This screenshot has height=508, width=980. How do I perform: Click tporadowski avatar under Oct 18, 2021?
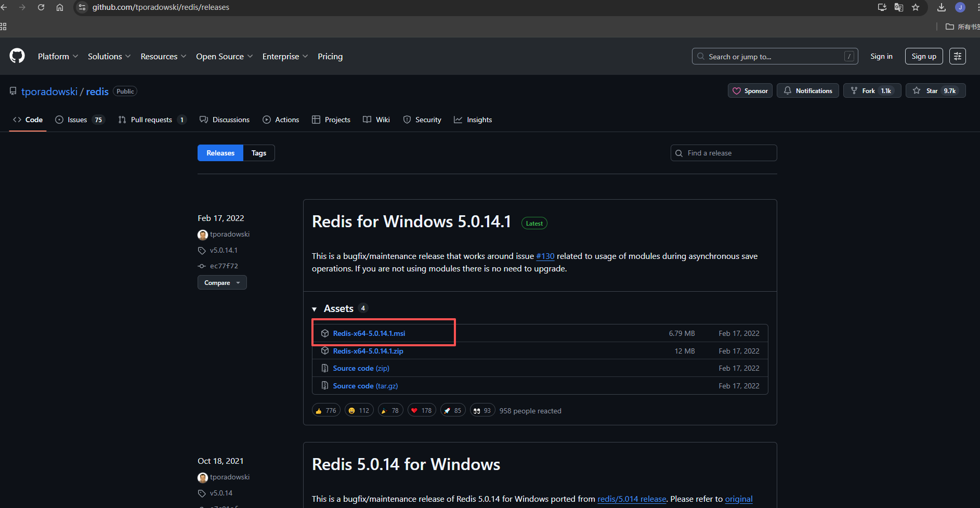click(203, 477)
